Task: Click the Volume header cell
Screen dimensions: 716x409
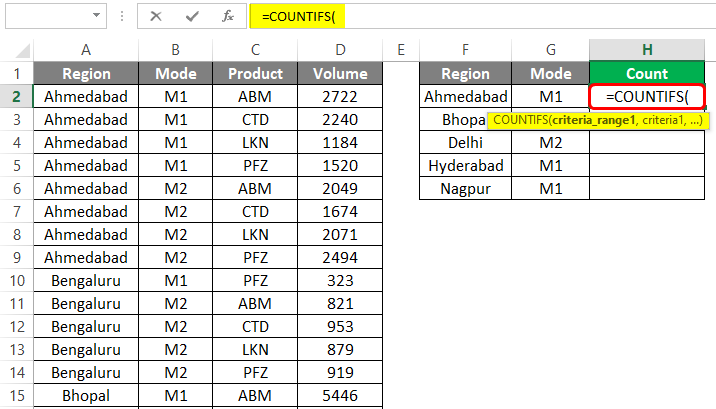Action: pos(340,73)
